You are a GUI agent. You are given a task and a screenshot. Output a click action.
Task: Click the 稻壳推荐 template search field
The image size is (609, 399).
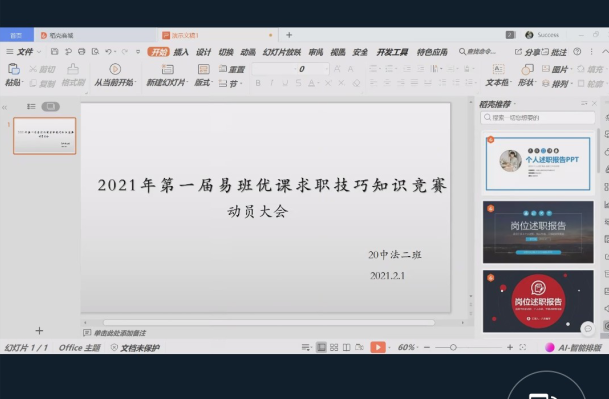coord(538,118)
